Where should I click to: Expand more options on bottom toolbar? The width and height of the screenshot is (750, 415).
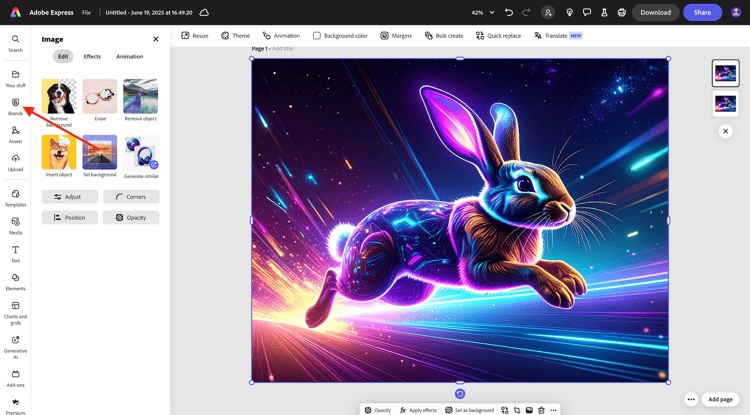[x=552, y=410]
